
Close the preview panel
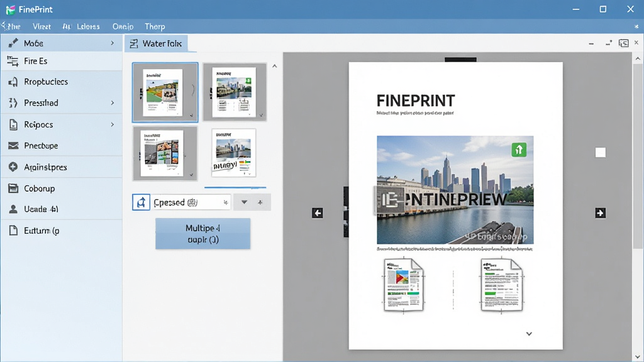tap(636, 43)
